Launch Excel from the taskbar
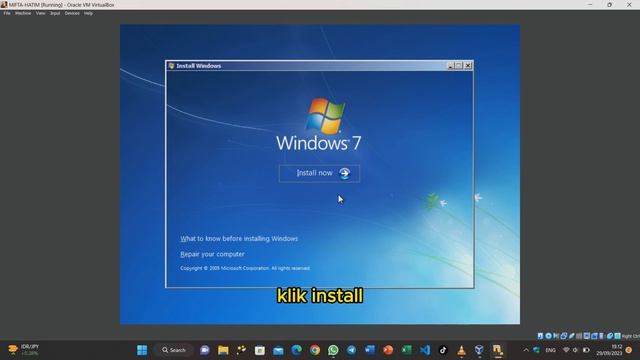The width and height of the screenshot is (640, 360). coord(407,350)
